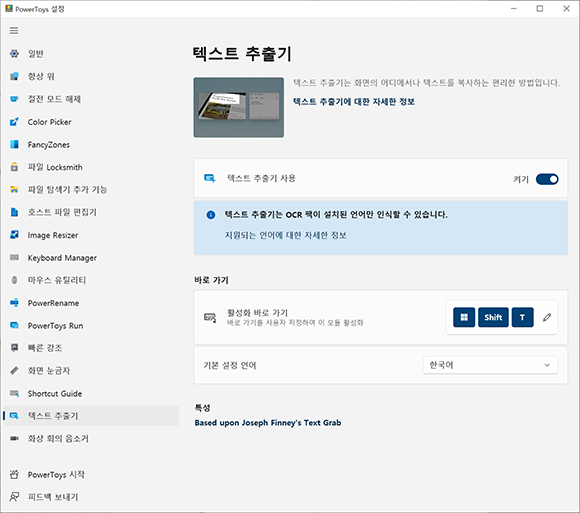Turn off the 텍스트 추출기 사용 toggle
The height and width of the screenshot is (513, 580).
pyautogui.click(x=547, y=179)
